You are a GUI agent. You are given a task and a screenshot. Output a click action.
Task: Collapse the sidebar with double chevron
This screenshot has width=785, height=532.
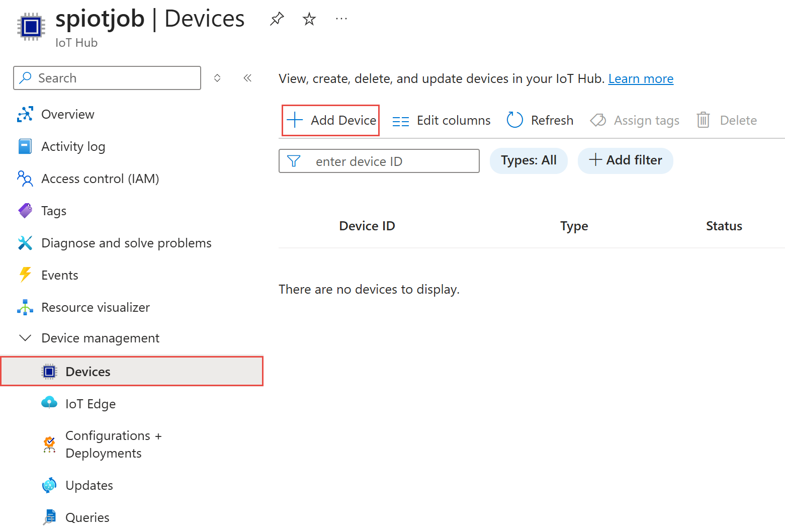[247, 78]
